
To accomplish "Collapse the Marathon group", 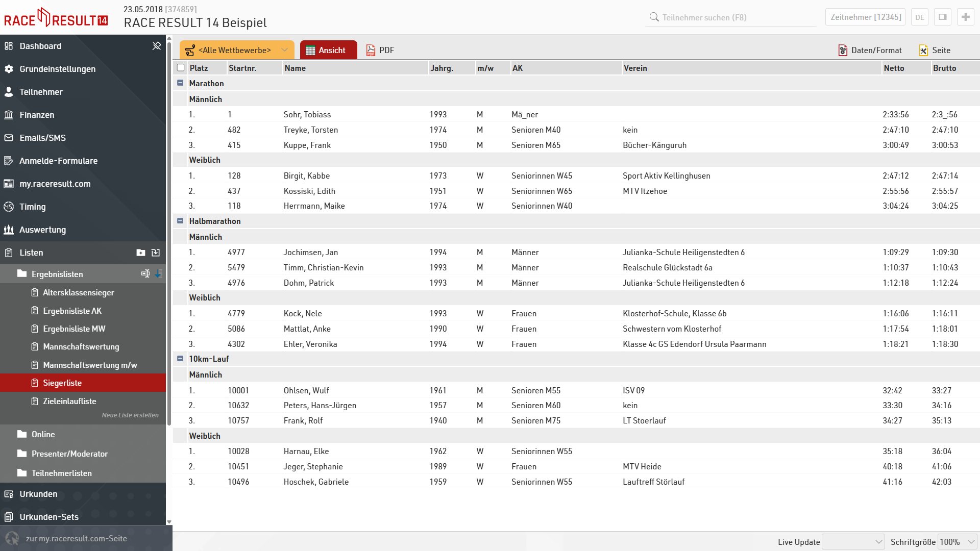I will 180,83.
